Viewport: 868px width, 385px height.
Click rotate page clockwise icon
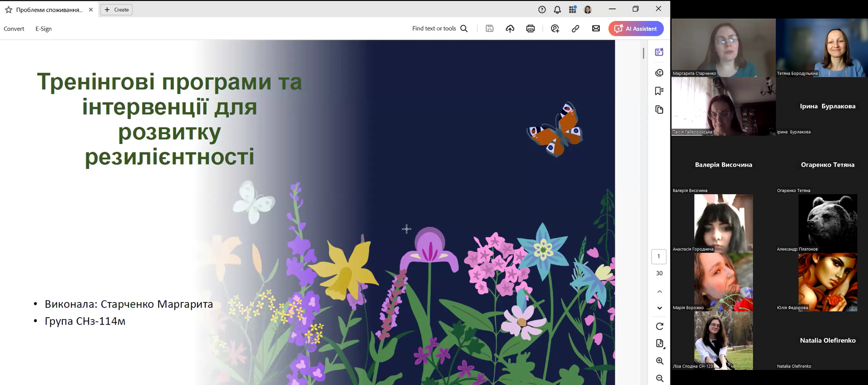pos(659,326)
